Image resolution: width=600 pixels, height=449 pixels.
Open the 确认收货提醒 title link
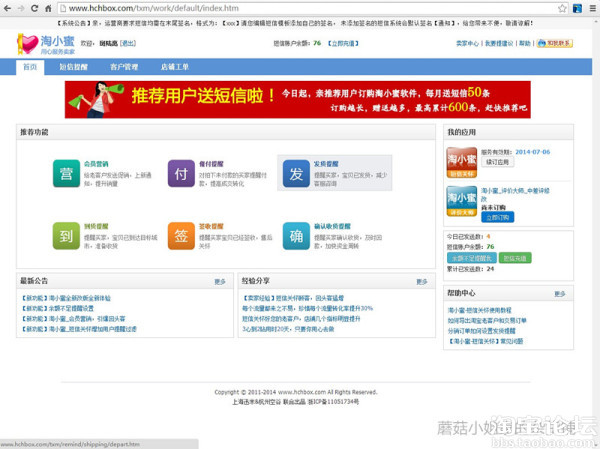[x=332, y=226]
